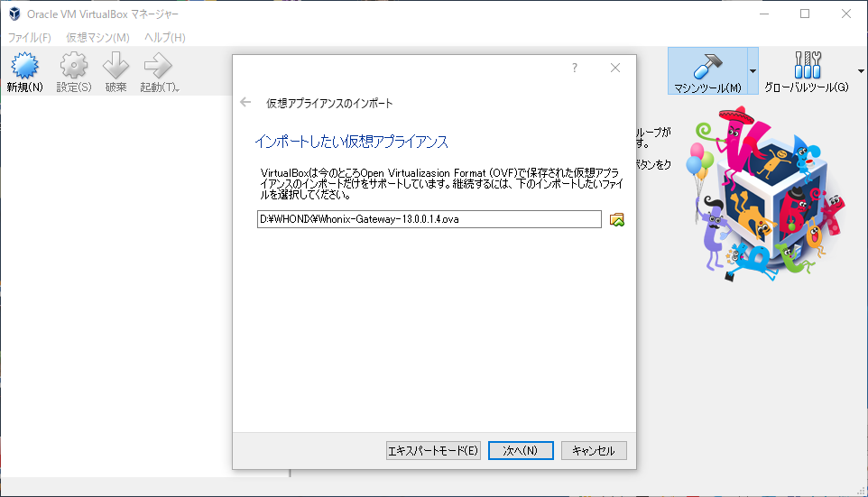Browse for appliance file with folder icon
The height and width of the screenshot is (497, 868).
(616, 220)
